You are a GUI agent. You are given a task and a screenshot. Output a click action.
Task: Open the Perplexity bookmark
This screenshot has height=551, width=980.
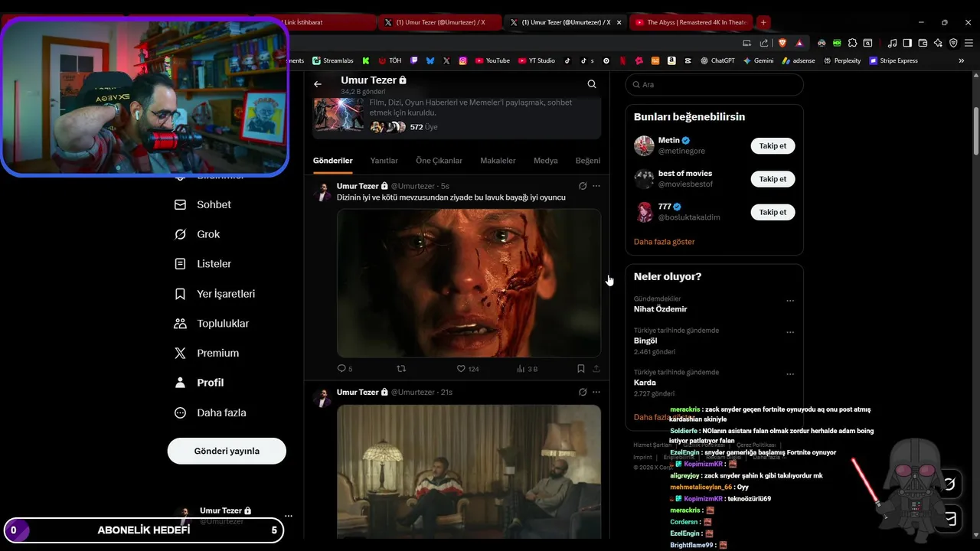coord(841,60)
